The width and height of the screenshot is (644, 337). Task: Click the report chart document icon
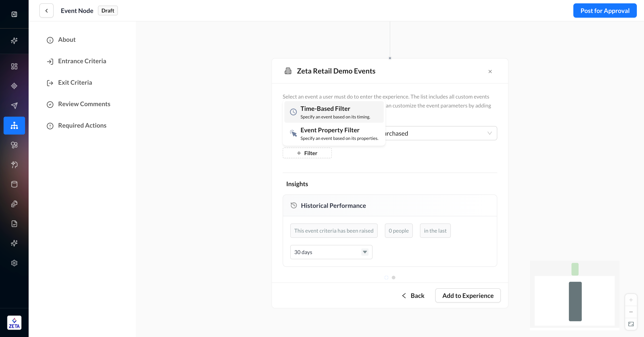14,223
